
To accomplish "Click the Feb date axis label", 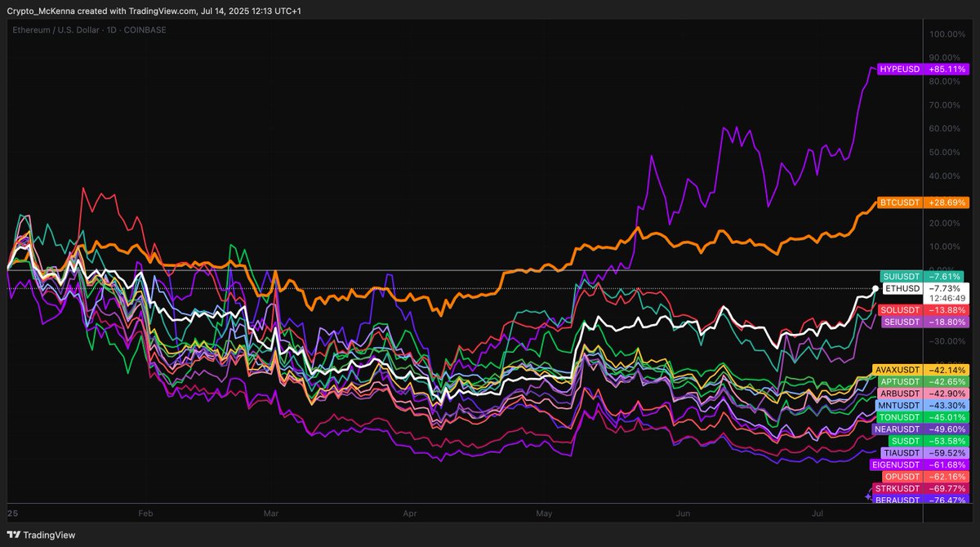I will [x=145, y=514].
